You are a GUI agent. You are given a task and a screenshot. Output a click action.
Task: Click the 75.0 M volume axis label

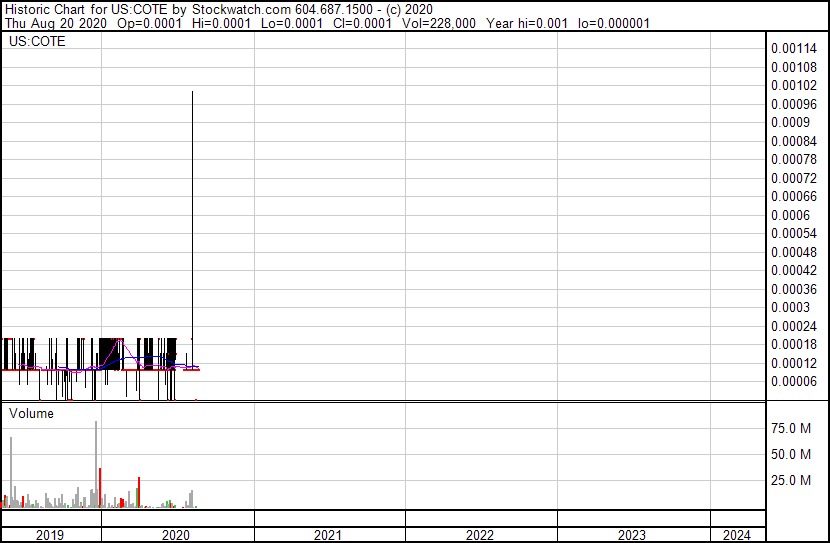tap(791, 428)
